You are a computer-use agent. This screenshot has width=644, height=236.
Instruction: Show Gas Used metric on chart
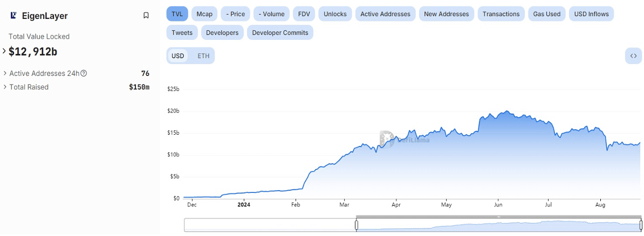click(x=547, y=14)
